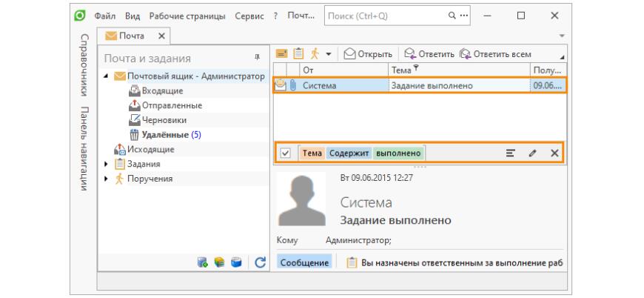This screenshot has width=644, height=298.
Task: Click the Система sender cell in list
Action: point(343,85)
